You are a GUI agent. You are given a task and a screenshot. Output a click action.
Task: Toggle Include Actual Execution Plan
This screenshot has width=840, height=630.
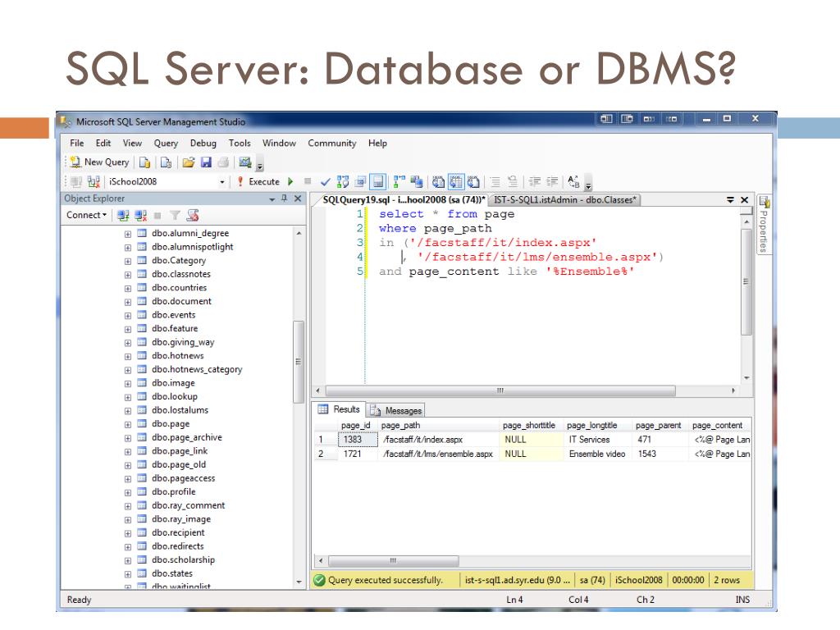[x=399, y=182]
